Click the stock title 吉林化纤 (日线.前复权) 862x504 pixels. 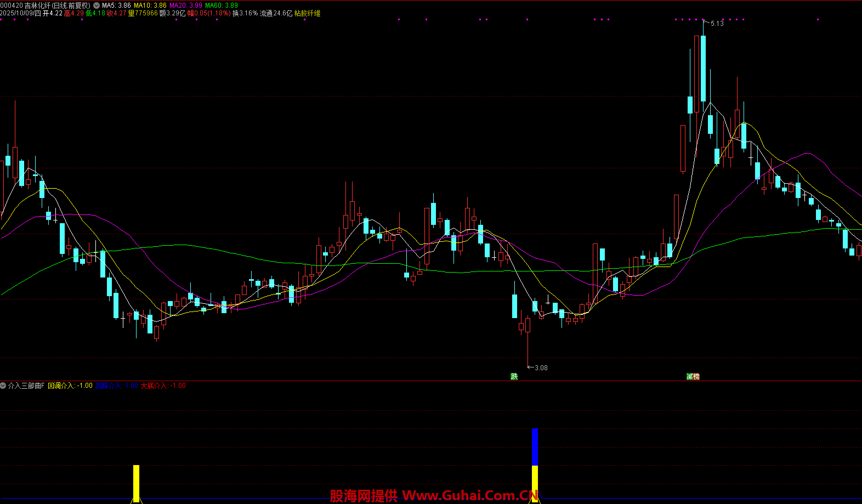pos(57,5)
